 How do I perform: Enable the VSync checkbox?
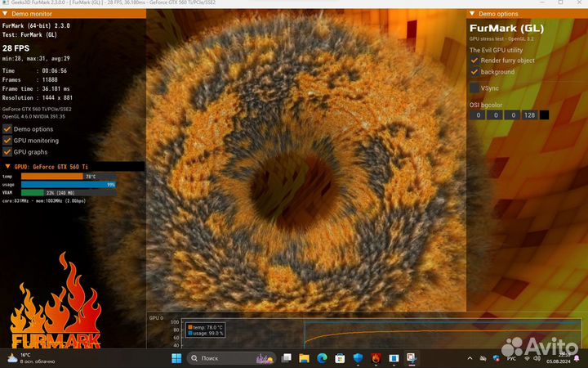pos(474,88)
